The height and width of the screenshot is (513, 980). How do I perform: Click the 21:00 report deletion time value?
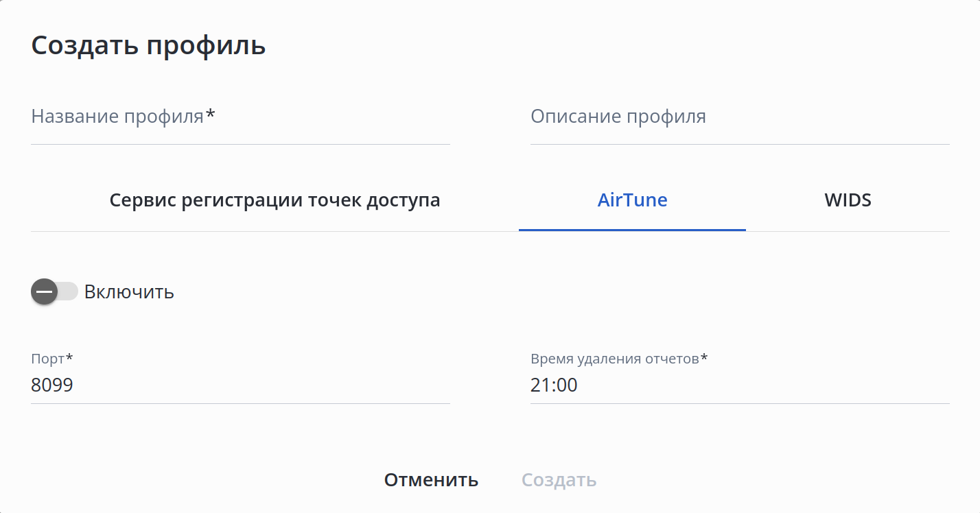[x=554, y=385]
